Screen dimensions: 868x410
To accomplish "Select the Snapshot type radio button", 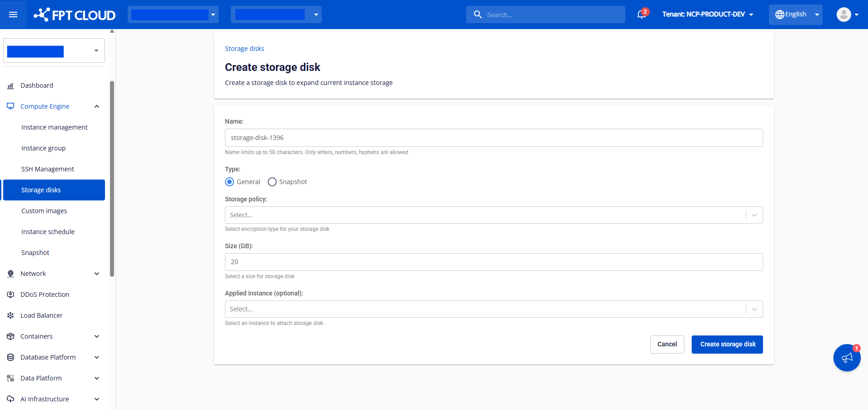I will coord(272,182).
